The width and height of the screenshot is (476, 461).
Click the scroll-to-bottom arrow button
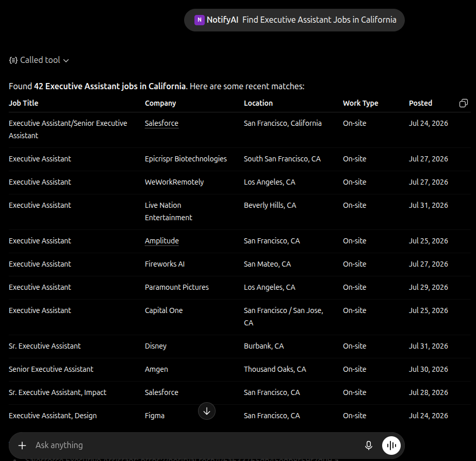[207, 411]
